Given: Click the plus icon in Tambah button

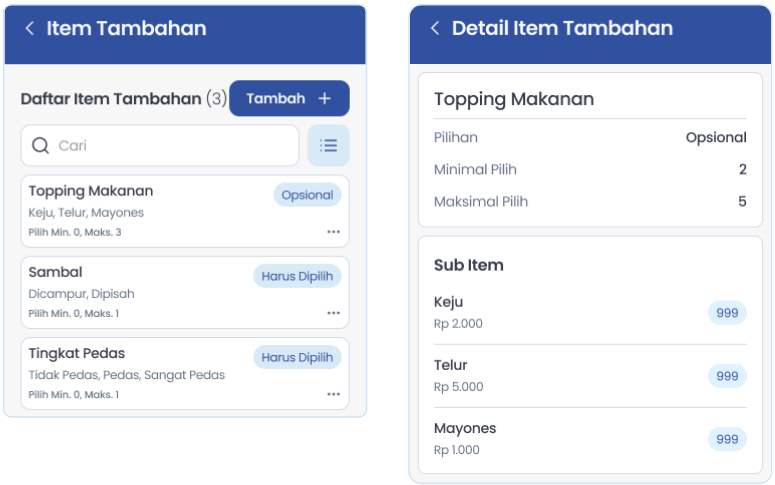Looking at the screenshot, I should point(324,98).
